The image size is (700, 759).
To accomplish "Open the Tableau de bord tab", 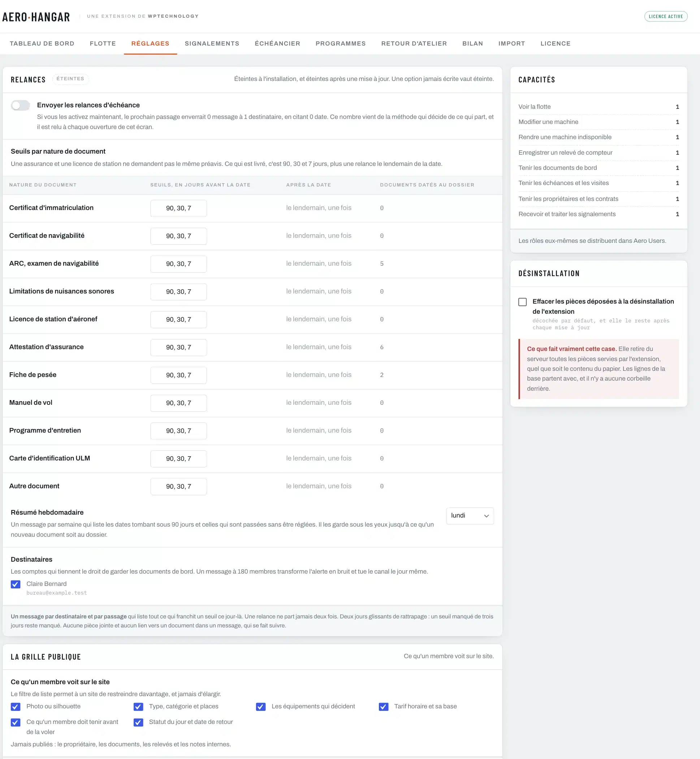I will (42, 44).
